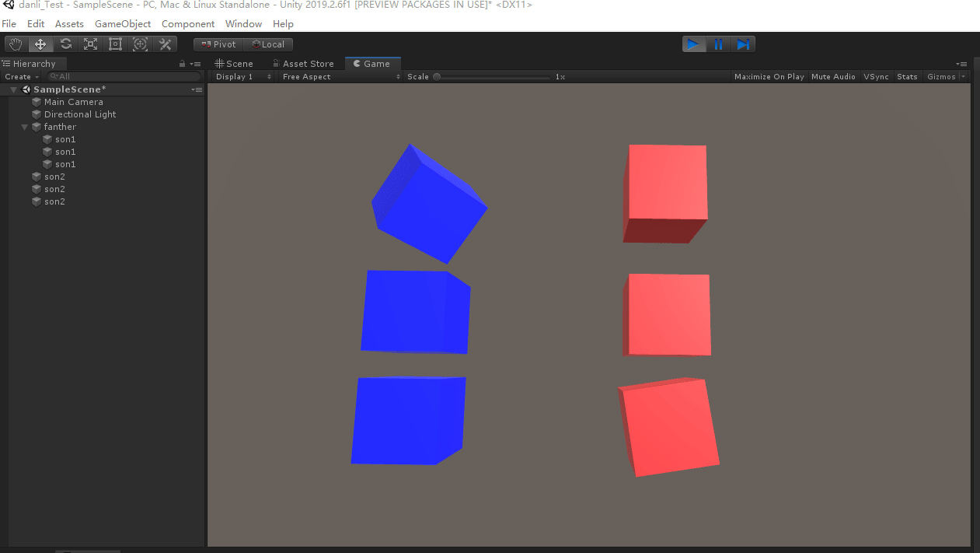980x553 pixels.
Task: Collapse the fanther object in Hierarchy
Action: (24, 126)
